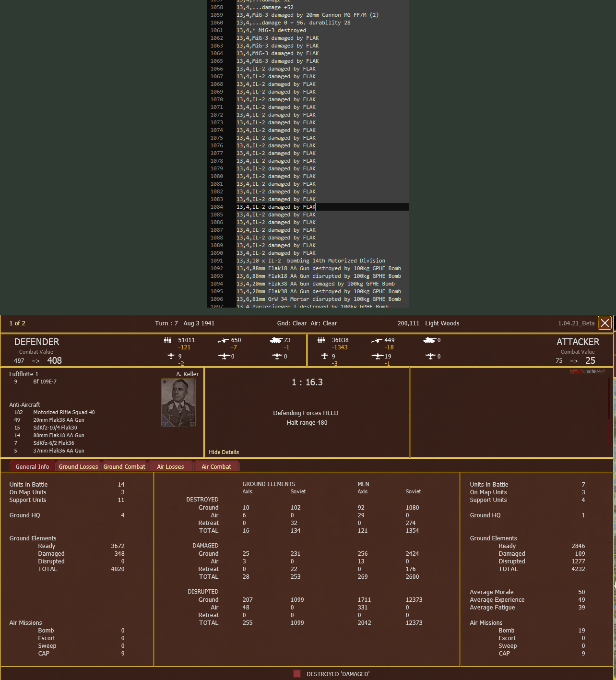Switch to the Ground Losses tab
The image size is (616, 680).
coord(78,466)
